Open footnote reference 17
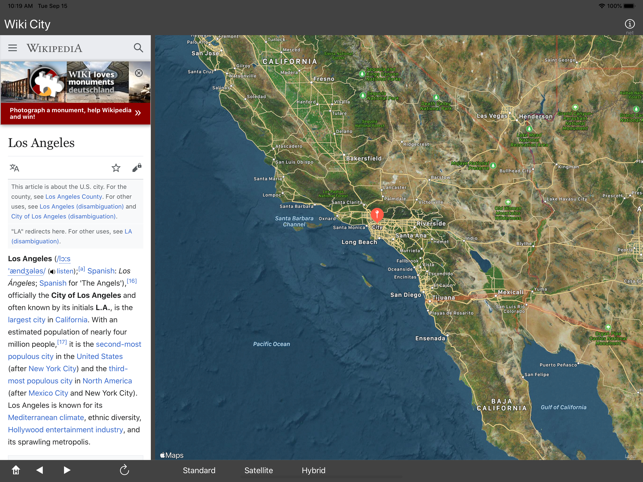 point(62,342)
